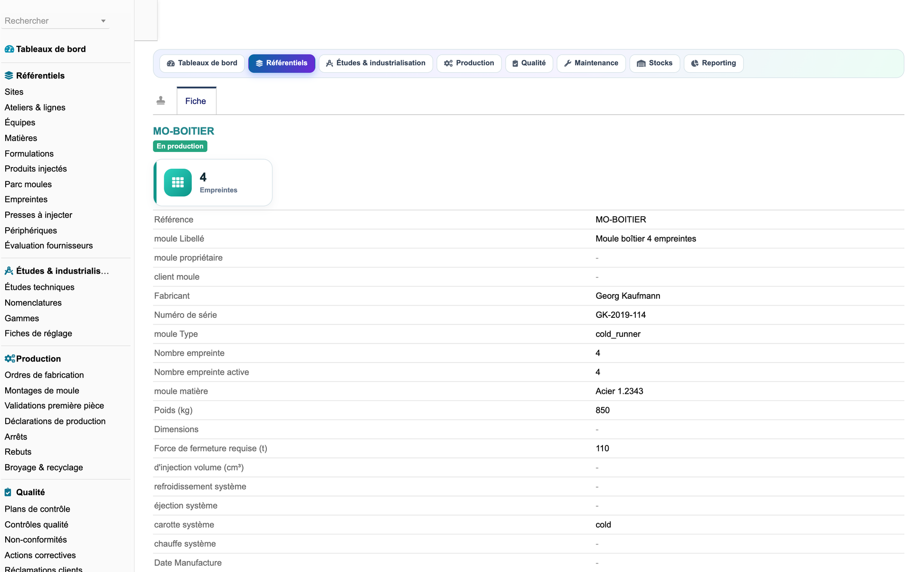Viewport: 924px width, 572px height.
Task: Open Broyage & recyclage in sidebar
Action: tap(44, 467)
